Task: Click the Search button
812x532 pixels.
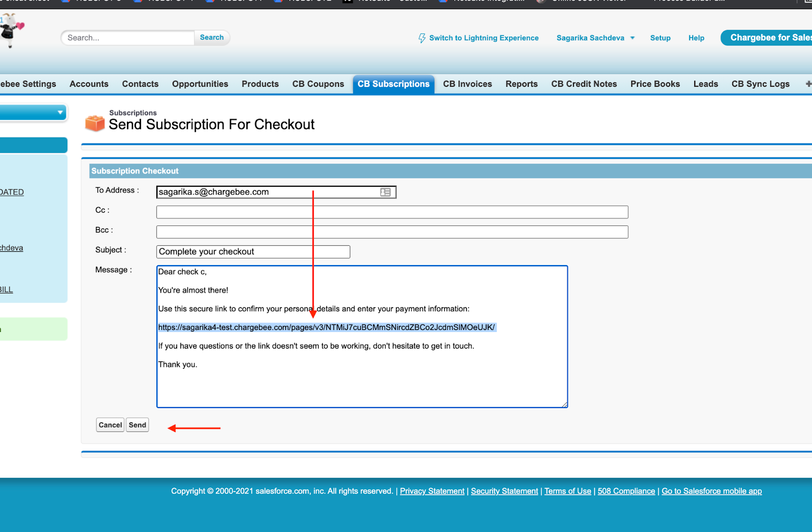Action: click(212, 38)
